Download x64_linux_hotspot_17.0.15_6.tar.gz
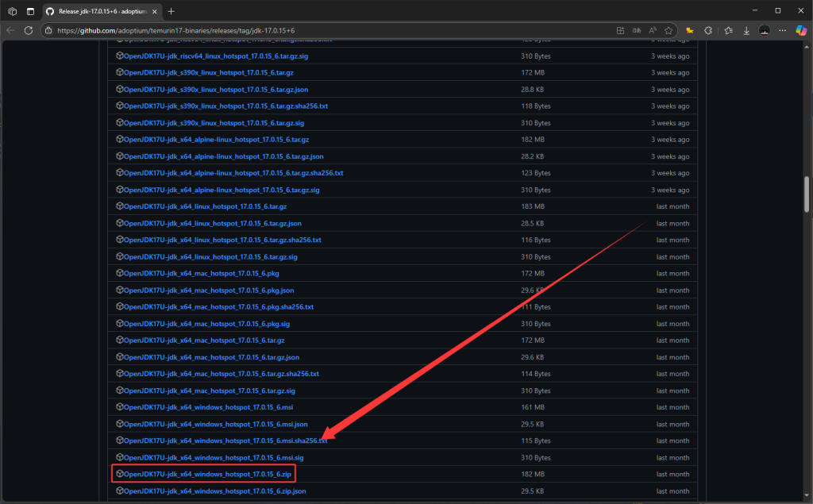The width and height of the screenshot is (813, 504). 205,206
